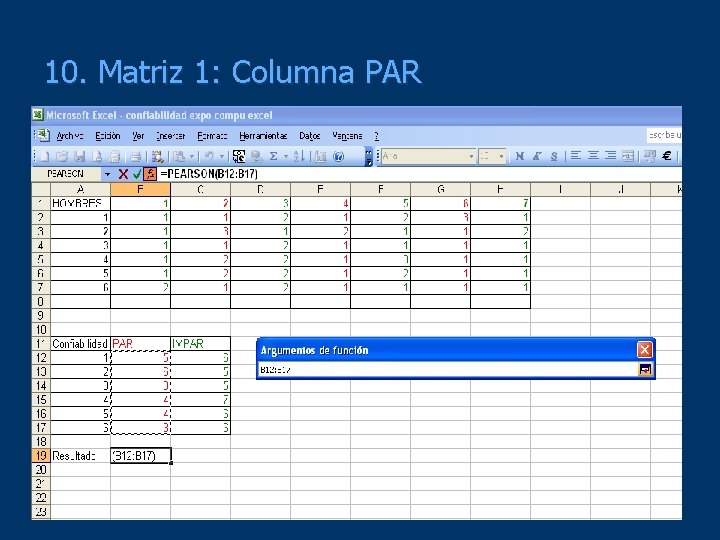Click the help search box at the top right
Screen dimensions: 720x540
tap(664, 135)
